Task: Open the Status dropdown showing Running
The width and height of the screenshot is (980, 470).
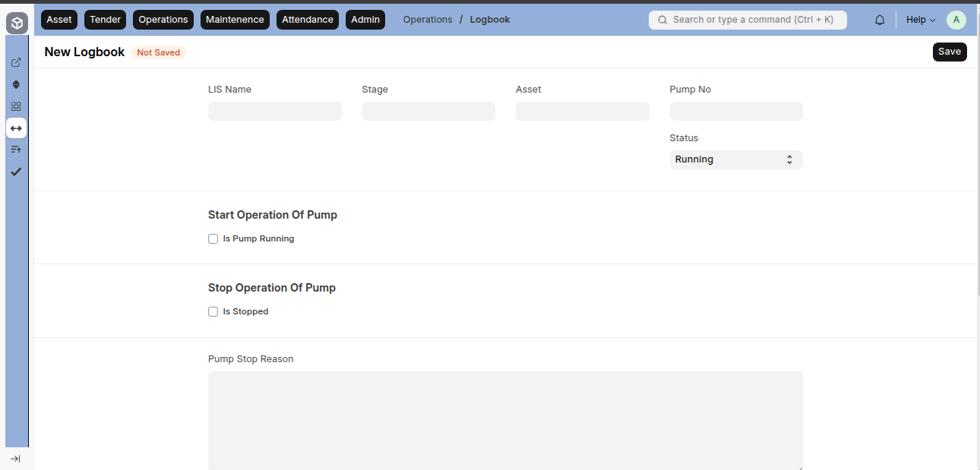Action: pos(735,159)
